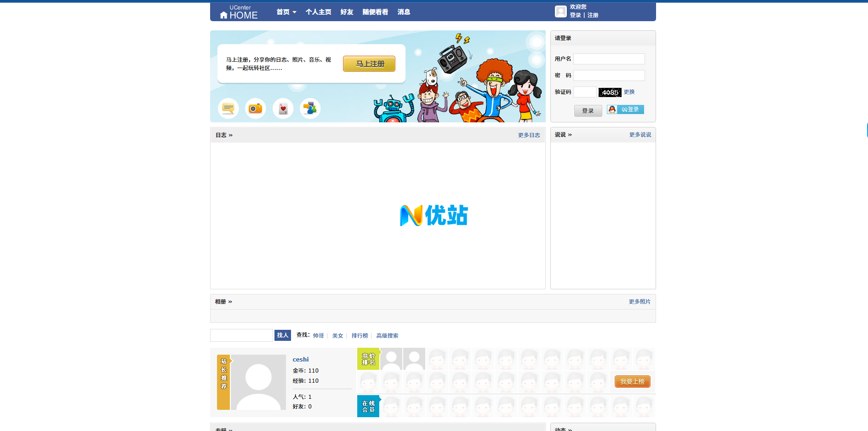Screen dimensions: 868x431
Task: Click the orange camera icon in banner
Action: click(x=255, y=109)
